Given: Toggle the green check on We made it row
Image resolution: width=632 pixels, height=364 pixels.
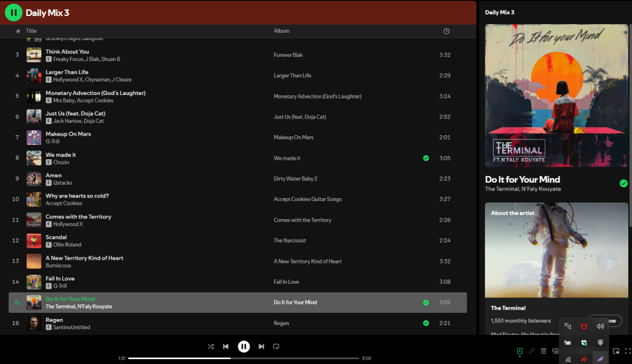Looking at the screenshot, I should tap(426, 158).
